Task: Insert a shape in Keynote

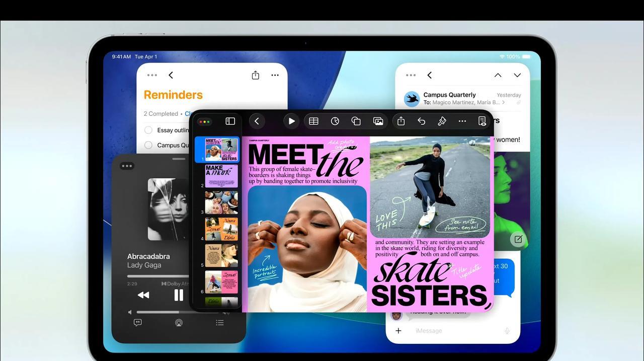Action: tap(356, 121)
